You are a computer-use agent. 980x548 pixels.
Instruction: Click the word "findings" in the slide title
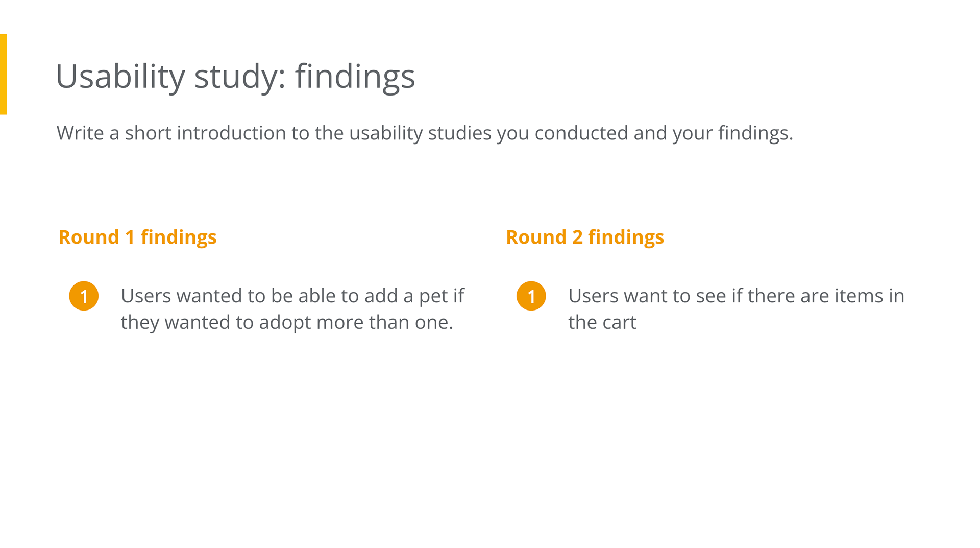point(355,77)
